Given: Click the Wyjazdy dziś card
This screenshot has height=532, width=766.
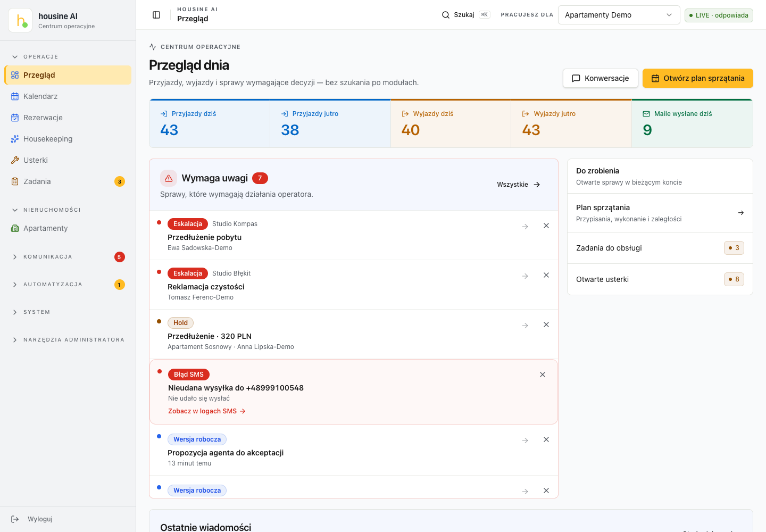Looking at the screenshot, I should pyautogui.click(x=451, y=123).
